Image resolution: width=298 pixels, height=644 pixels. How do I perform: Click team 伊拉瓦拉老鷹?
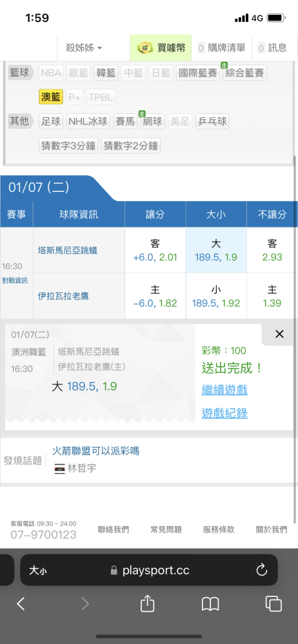point(63,296)
